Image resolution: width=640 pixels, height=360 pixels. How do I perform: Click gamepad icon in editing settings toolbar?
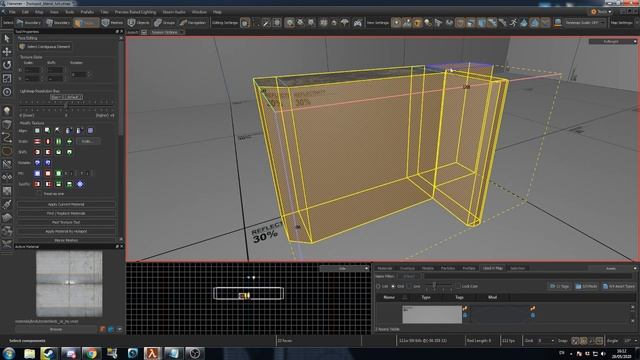coord(358,23)
